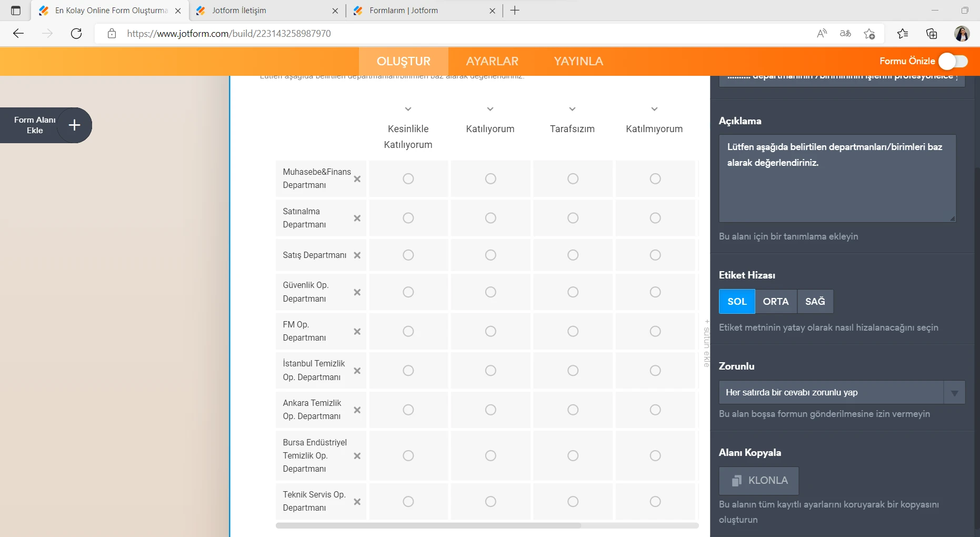Click the KLONLA button to copy the field
Image resolution: width=980 pixels, height=537 pixels.
click(x=758, y=480)
